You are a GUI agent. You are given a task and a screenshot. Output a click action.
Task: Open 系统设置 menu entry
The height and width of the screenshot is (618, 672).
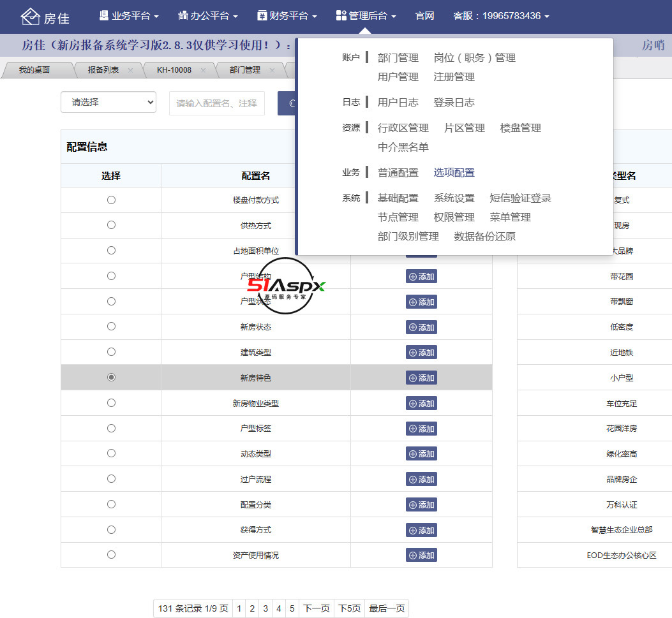(454, 198)
